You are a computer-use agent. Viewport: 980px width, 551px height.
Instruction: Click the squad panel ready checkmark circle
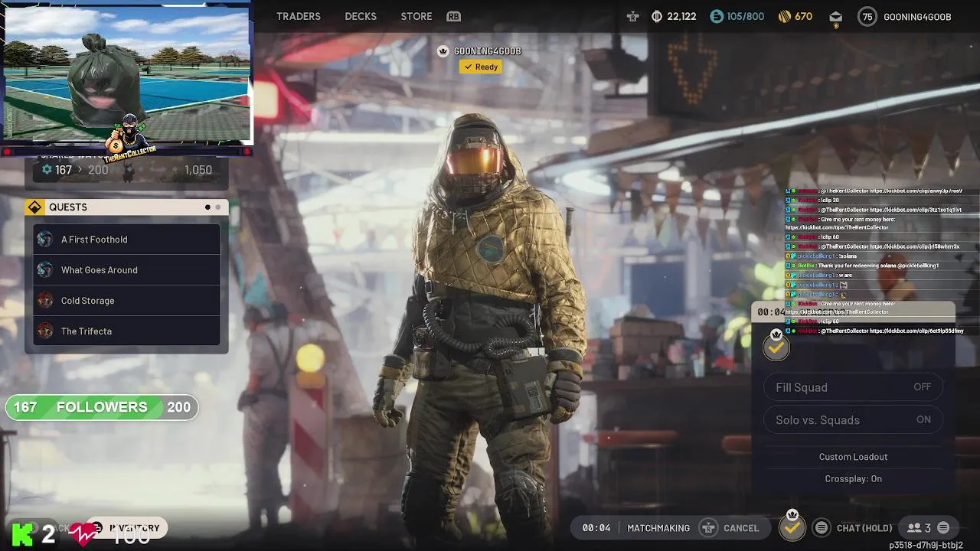coord(776,348)
